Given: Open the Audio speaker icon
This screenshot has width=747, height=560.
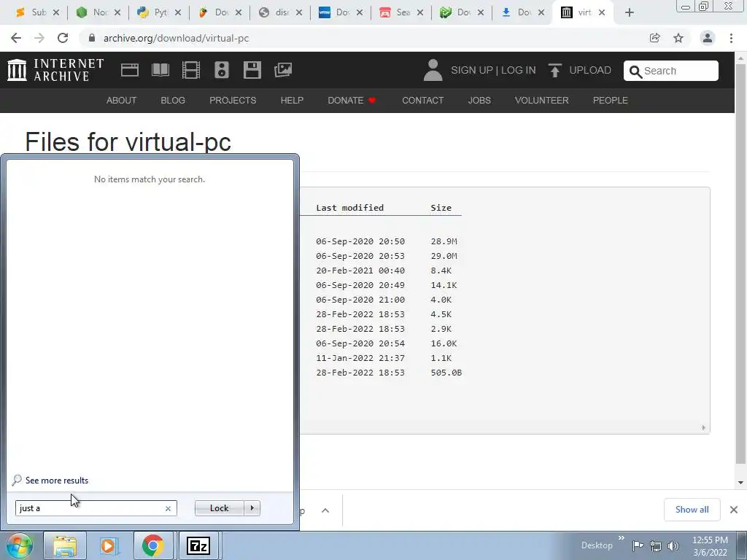Looking at the screenshot, I should pos(222,70).
